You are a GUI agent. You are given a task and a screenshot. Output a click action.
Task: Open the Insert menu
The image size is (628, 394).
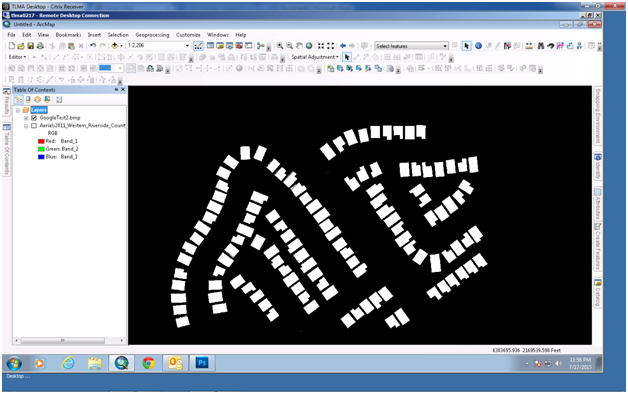(x=95, y=35)
